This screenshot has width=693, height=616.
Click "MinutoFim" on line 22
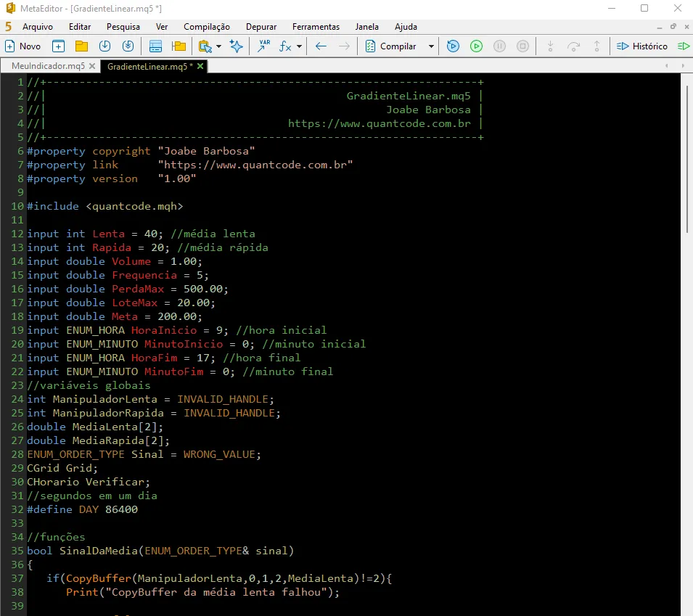173,371
